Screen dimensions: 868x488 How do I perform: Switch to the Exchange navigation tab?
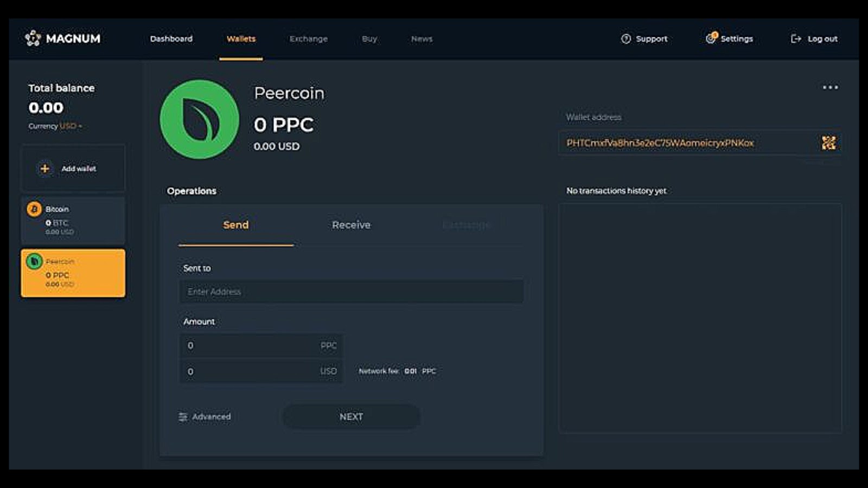309,38
